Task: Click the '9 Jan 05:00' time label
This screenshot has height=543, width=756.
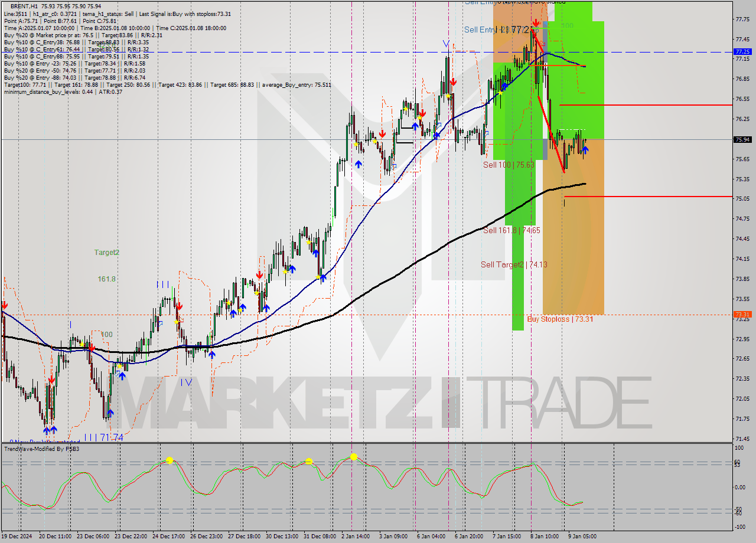Action: click(582, 537)
